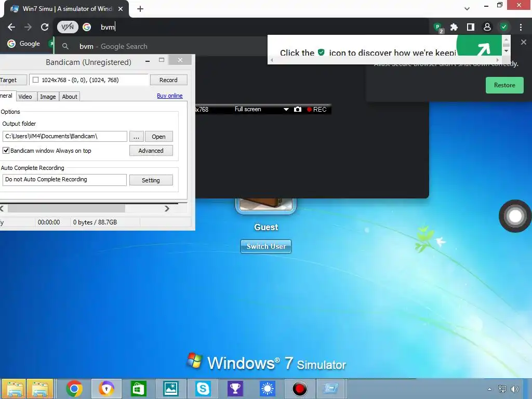The image size is (532, 399).
Task: Click the Google icon in the address bar
Action: [x=87, y=27]
